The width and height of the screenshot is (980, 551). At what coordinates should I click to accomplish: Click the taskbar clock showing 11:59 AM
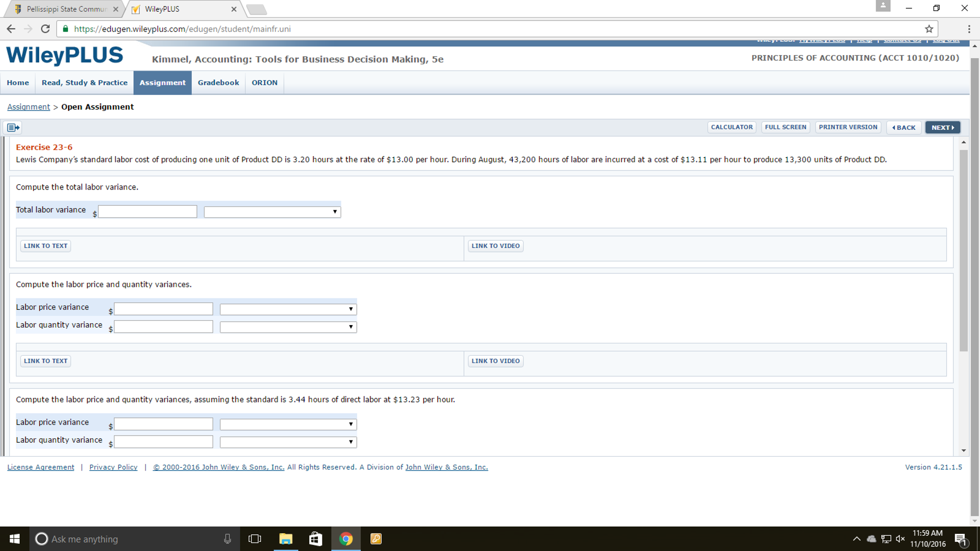click(x=928, y=539)
